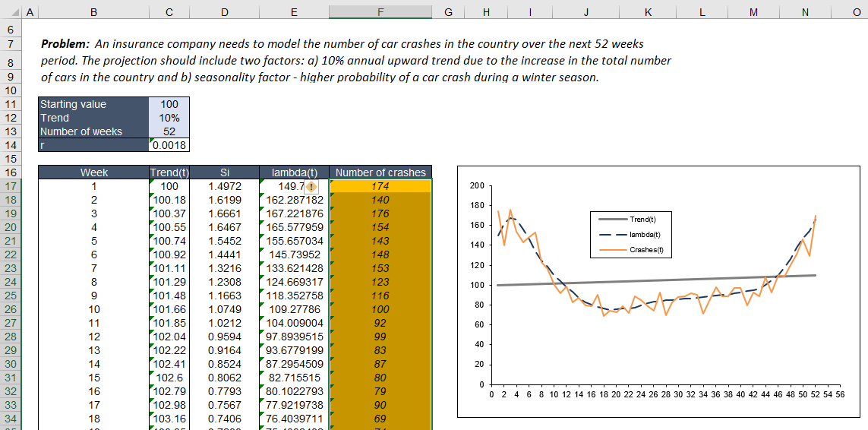This screenshot has height=430, width=868.
Task: Select column J header
Action: (x=586, y=12)
